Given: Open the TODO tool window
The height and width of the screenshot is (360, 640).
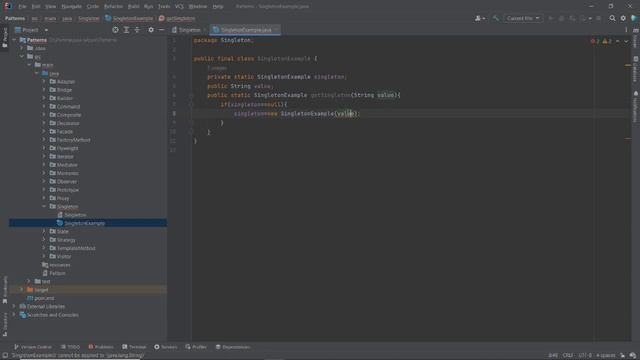Looking at the screenshot, I should point(70,347).
